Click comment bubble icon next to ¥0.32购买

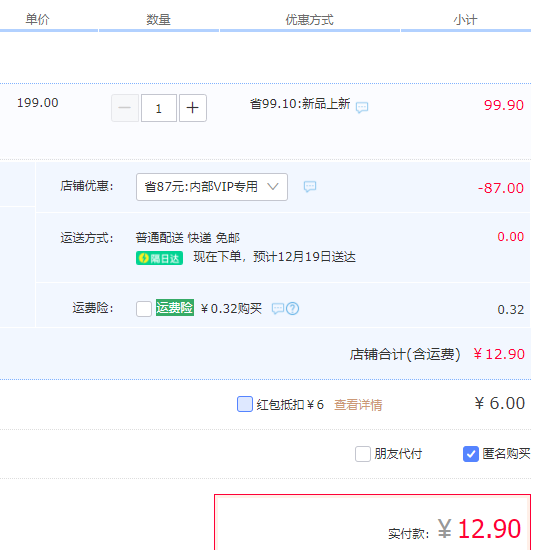pyautogui.click(x=278, y=309)
